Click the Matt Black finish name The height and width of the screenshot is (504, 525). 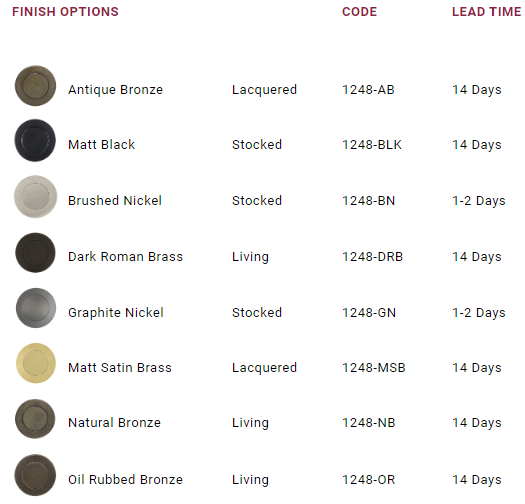point(101,145)
